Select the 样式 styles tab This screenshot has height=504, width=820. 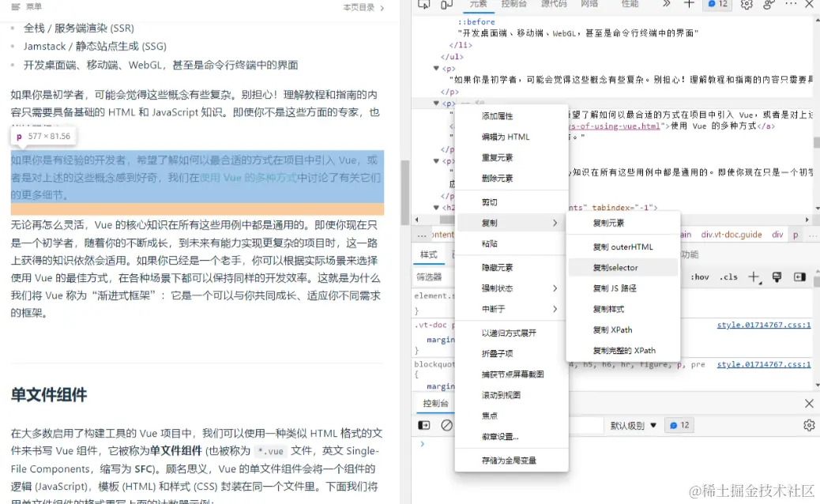click(428, 254)
